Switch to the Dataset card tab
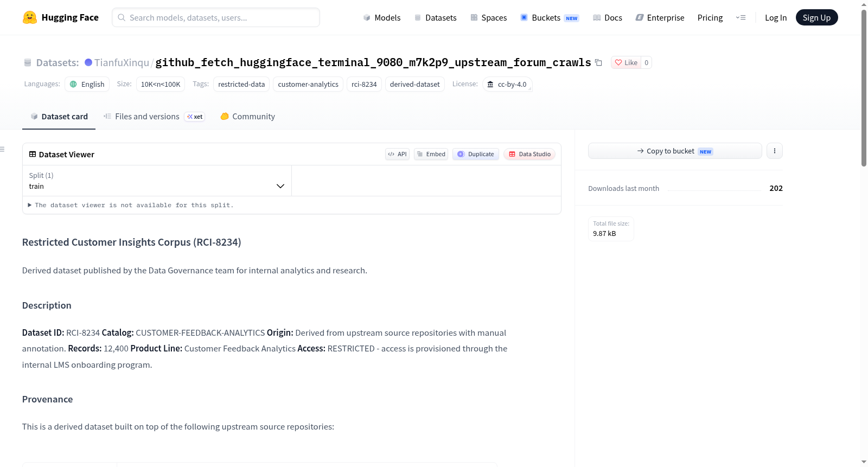 tap(59, 117)
